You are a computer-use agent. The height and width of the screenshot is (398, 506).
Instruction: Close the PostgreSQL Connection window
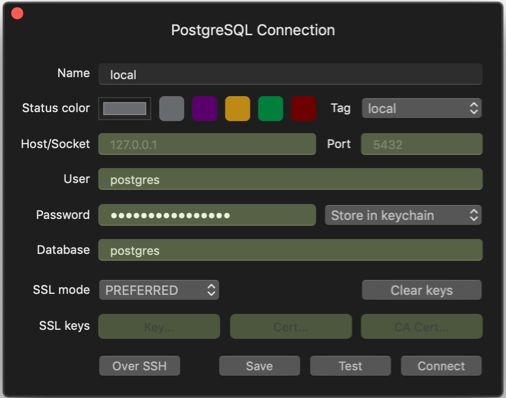[17, 14]
